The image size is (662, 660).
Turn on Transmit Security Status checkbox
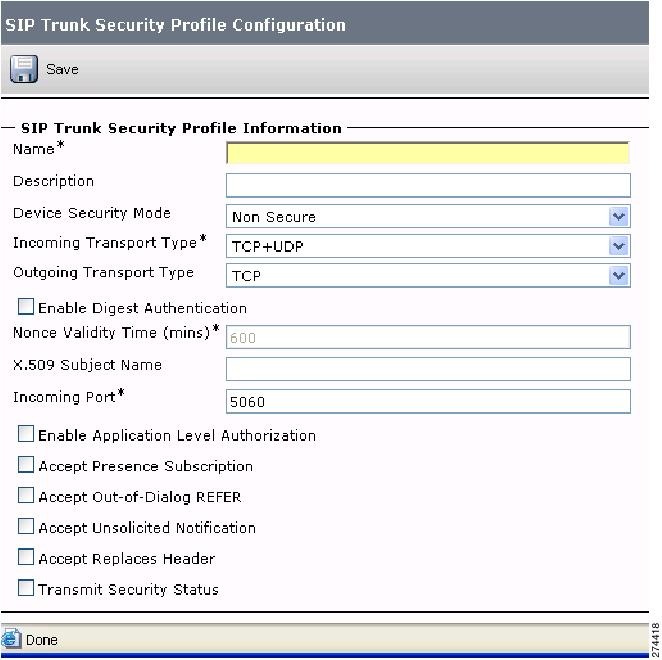(x=26, y=587)
